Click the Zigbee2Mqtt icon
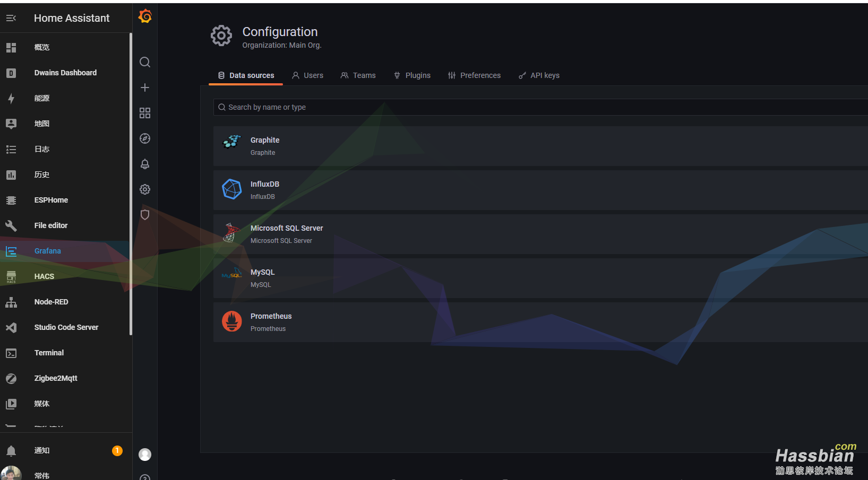Image resolution: width=868 pixels, height=480 pixels. (x=11, y=378)
